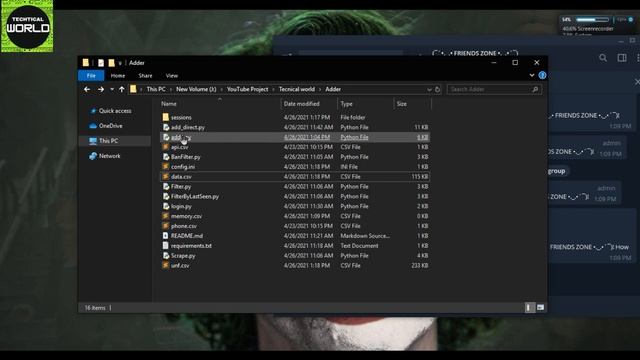The width and height of the screenshot is (640, 360).
Task: Select Scrape.py file icon
Action: click(x=166, y=256)
